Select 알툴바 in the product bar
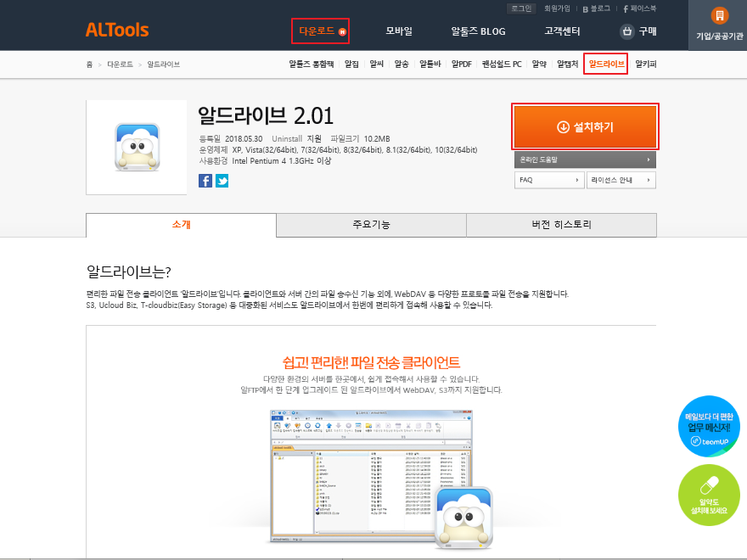 click(x=430, y=64)
